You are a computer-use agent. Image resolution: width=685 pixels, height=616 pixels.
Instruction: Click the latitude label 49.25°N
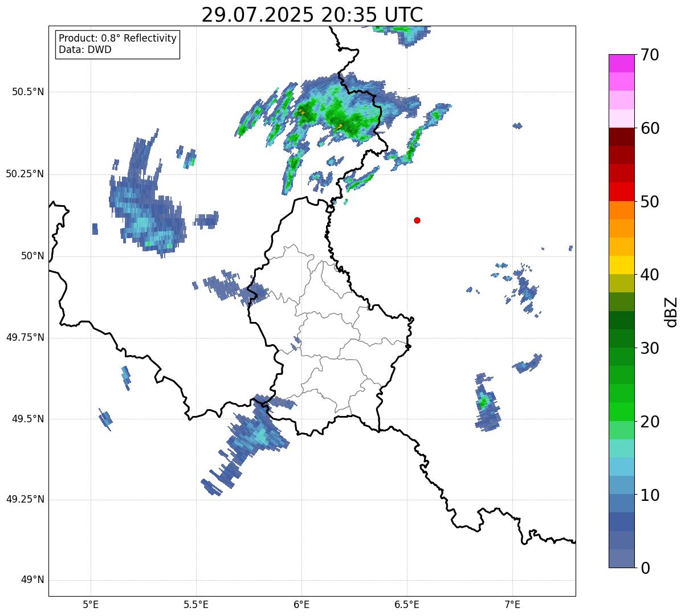pos(25,499)
